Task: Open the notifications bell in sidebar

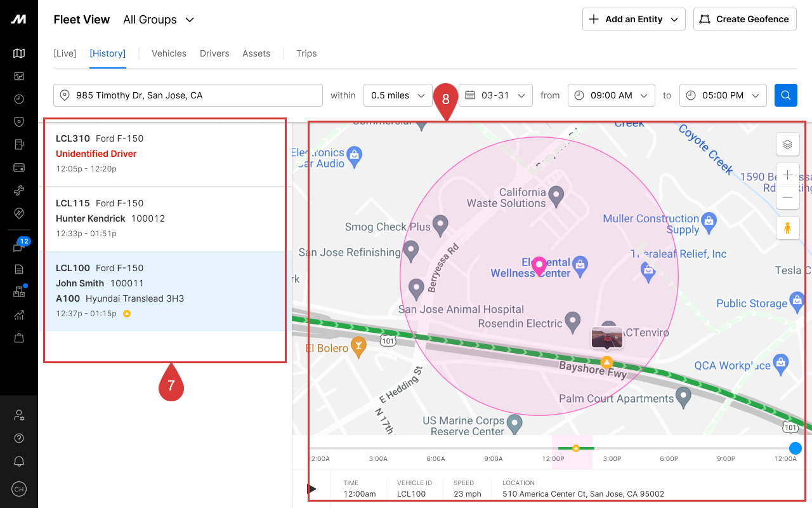Action: tap(19, 462)
